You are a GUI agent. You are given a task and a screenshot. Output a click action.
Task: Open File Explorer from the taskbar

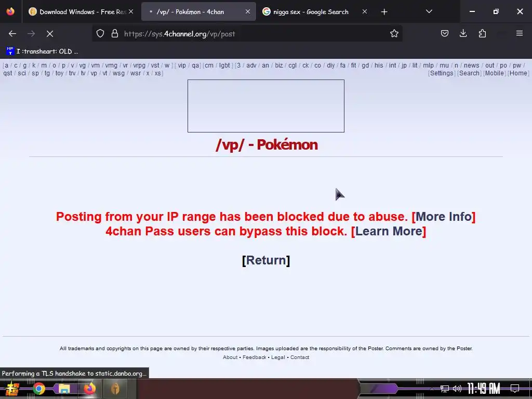64,389
